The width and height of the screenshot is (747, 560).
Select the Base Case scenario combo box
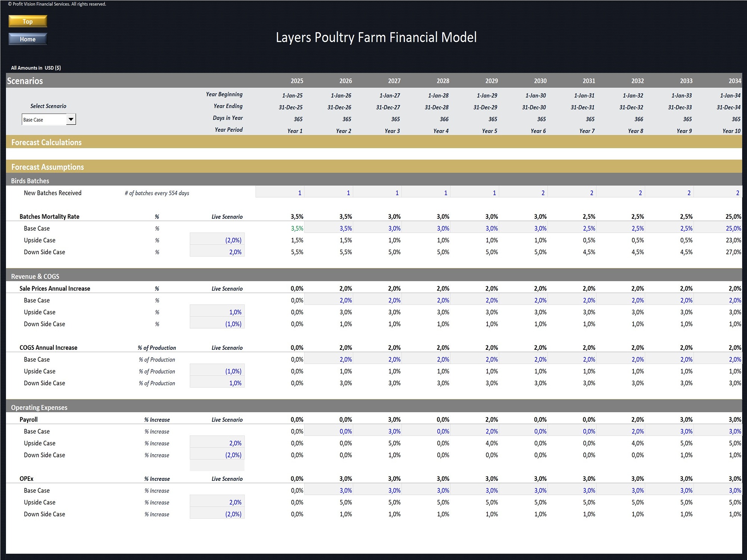[49, 119]
